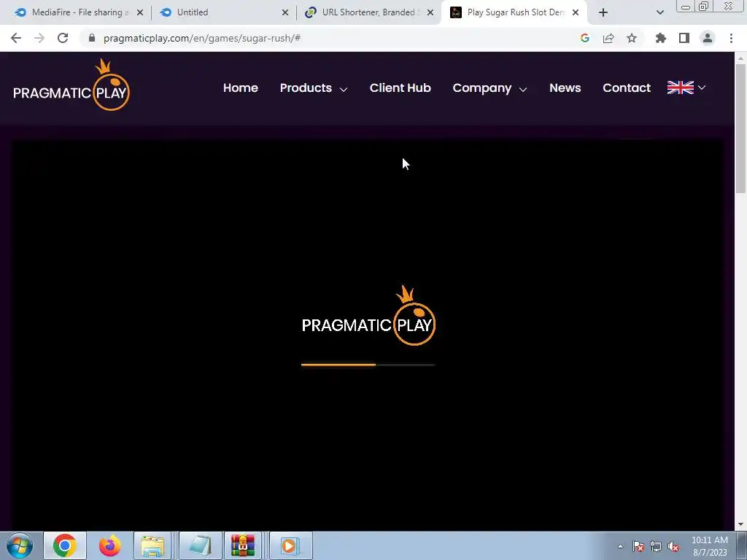Image resolution: width=747 pixels, height=560 pixels.
Task: Open the Windows Start menu
Action: click(x=20, y=545)
